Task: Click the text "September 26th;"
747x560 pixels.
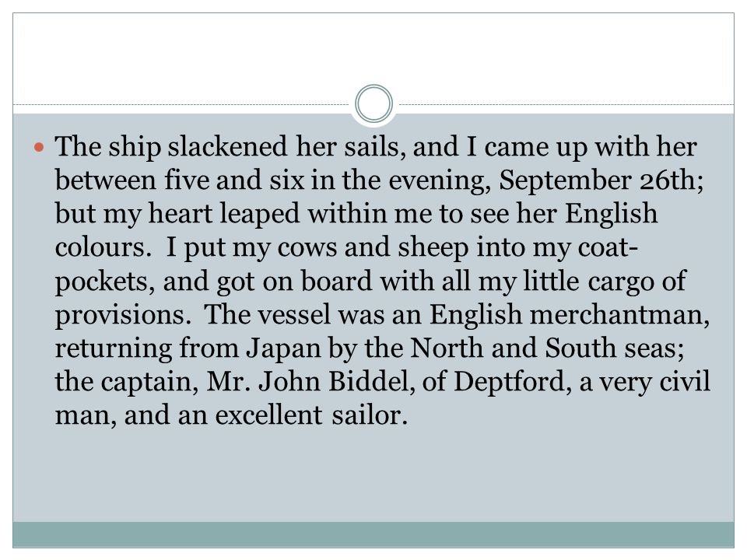Action: 601,180
